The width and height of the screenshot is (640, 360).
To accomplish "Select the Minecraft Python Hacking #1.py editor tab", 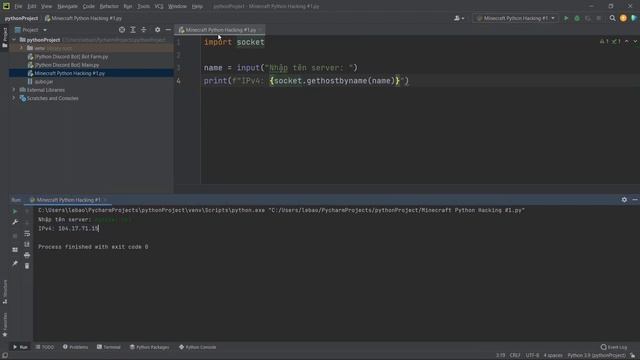I will point(221,30).
